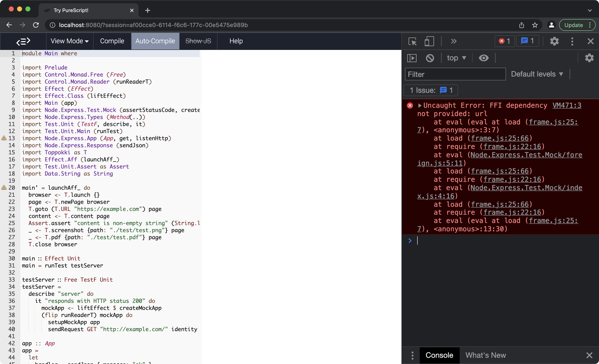Open a new browser tab
The image size is (599, 364).
[x=147, y=10]
